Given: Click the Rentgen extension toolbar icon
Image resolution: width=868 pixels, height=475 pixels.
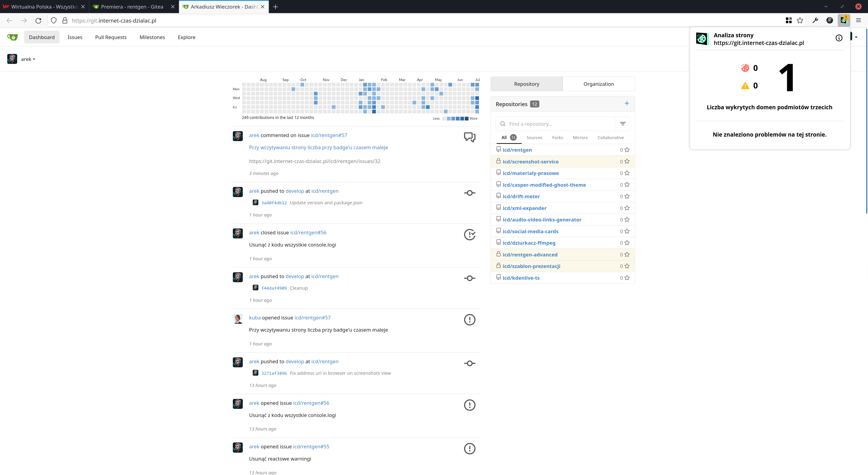Looking at the screenshot, I should pos(844,21).
